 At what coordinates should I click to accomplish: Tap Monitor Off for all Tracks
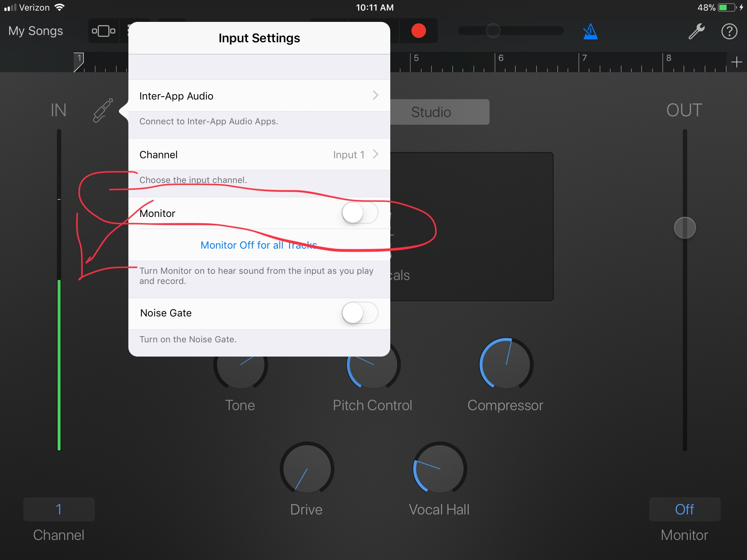259,245
